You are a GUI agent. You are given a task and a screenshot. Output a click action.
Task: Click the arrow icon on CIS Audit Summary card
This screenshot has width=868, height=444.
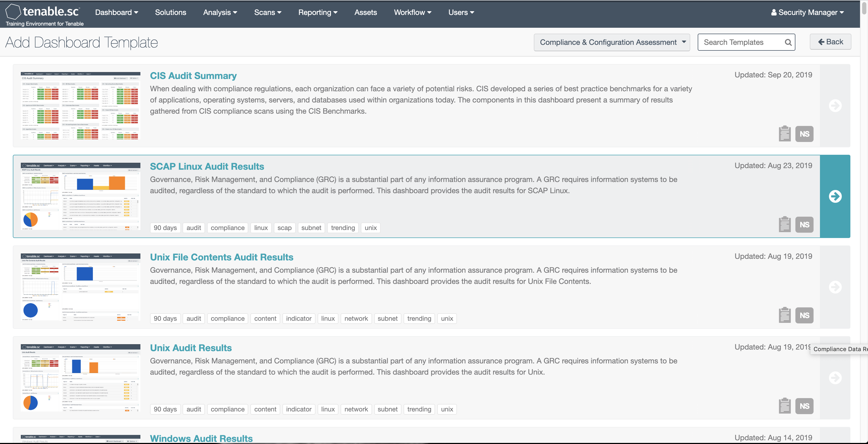[835, 106]
